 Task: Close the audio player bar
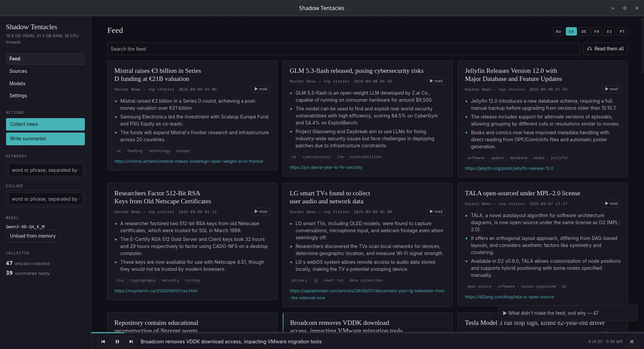tap(632, 342)
